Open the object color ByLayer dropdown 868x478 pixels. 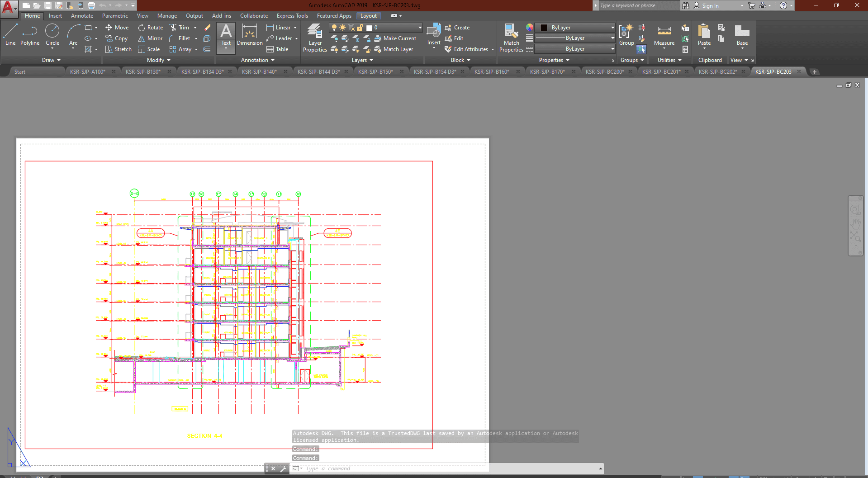575,28
